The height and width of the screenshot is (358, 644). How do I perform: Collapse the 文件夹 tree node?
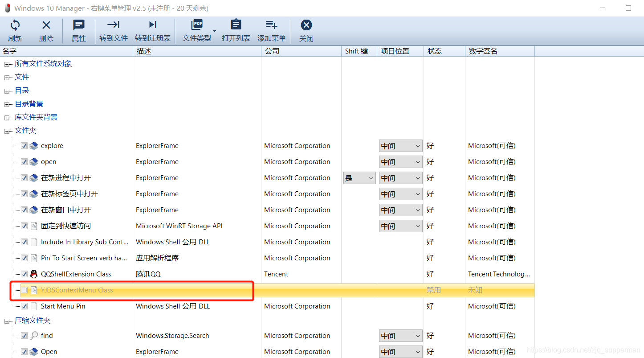point(7,131)
